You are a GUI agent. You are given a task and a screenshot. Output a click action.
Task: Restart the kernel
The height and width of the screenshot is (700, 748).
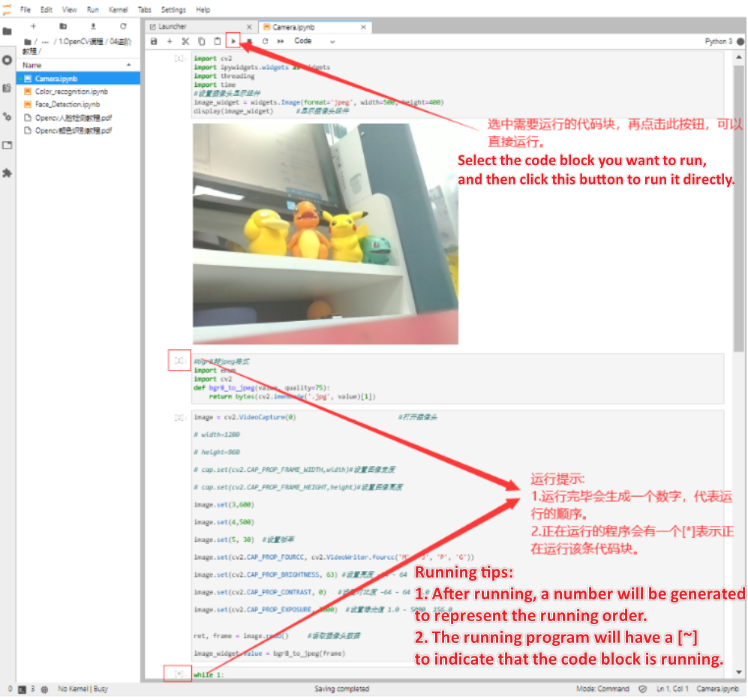(266, 41)
